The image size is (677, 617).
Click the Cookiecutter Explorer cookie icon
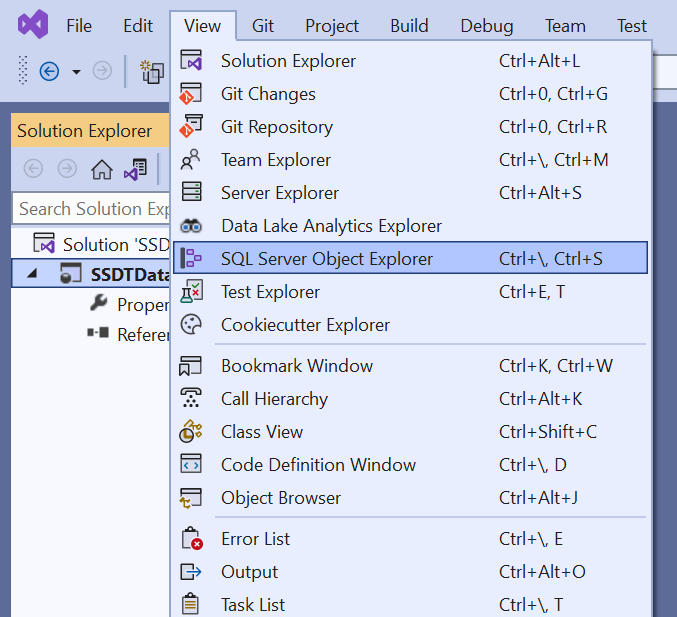coord(191,325)
